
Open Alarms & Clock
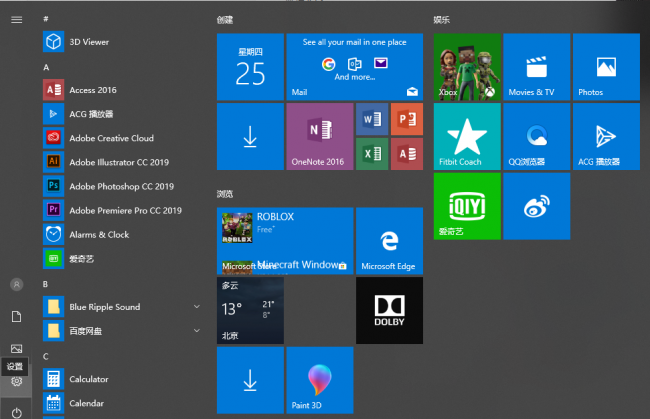point(121,234)
